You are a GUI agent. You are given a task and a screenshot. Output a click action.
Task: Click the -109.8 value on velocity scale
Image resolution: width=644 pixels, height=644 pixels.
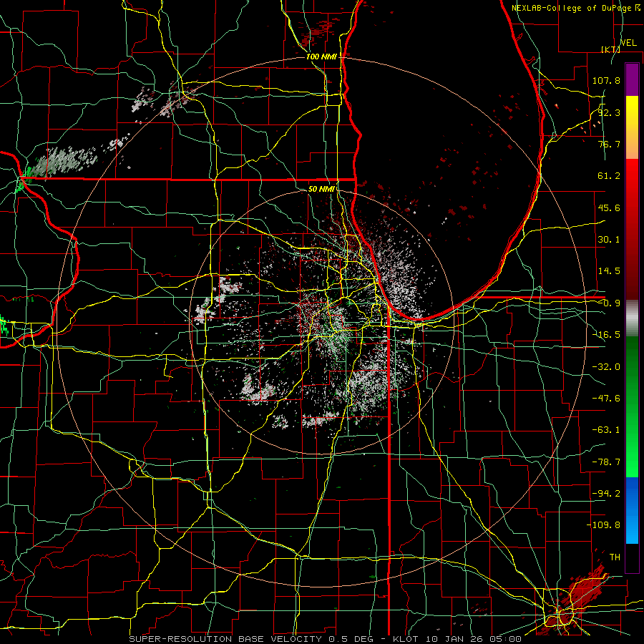tap(603, 525)
